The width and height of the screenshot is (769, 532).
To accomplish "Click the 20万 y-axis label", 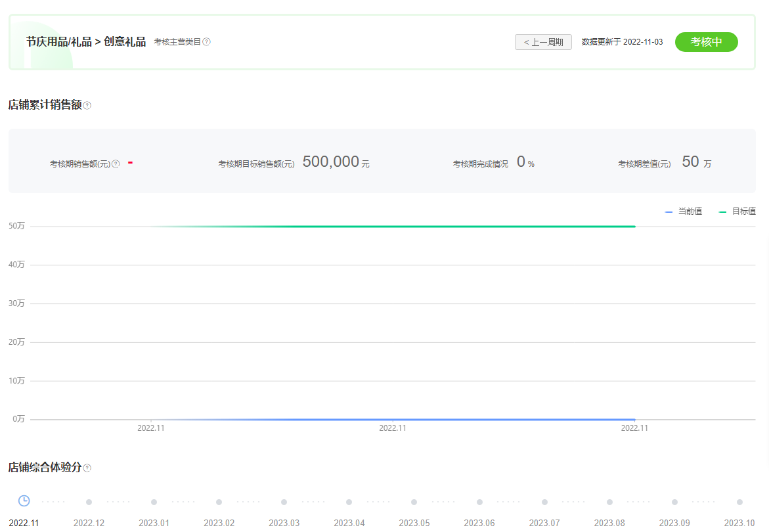I will pos(16,342).
